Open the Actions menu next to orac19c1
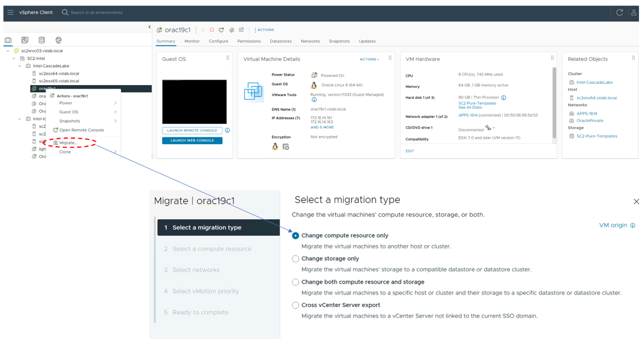644x339 pixels. click(x=264, y=30)
